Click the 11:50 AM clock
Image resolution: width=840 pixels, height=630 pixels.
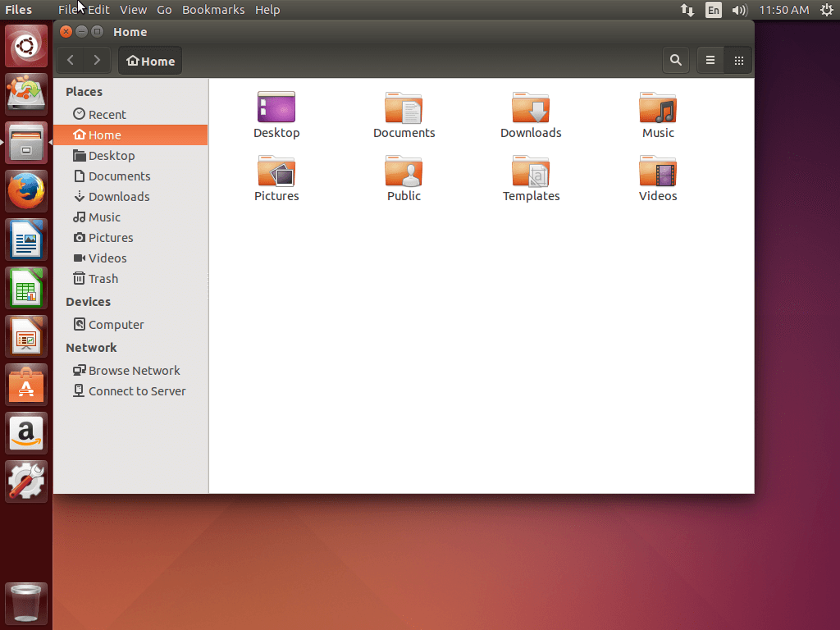click(783, 10)
